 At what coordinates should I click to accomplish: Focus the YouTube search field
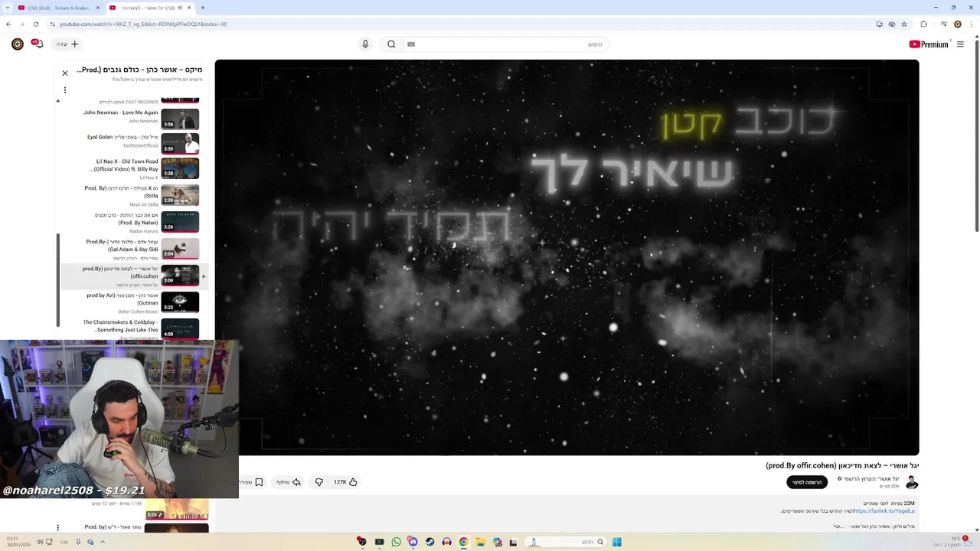pos(505,44)
